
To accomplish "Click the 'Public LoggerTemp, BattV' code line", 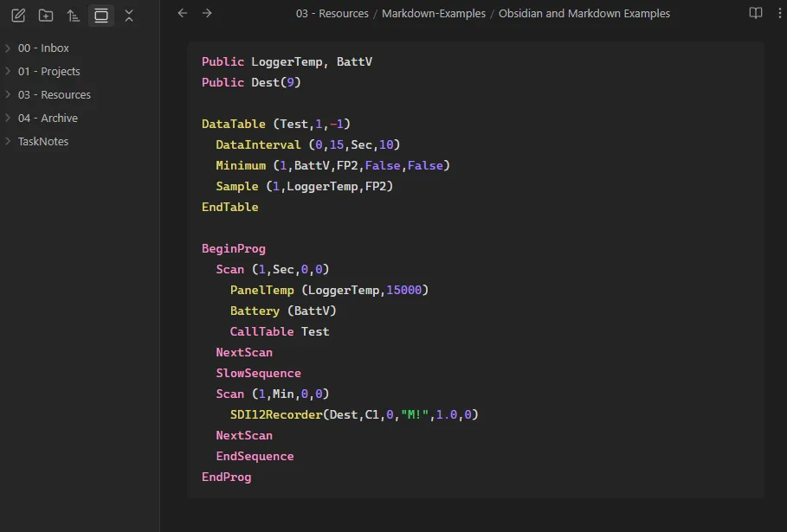I will coord(287,61).
